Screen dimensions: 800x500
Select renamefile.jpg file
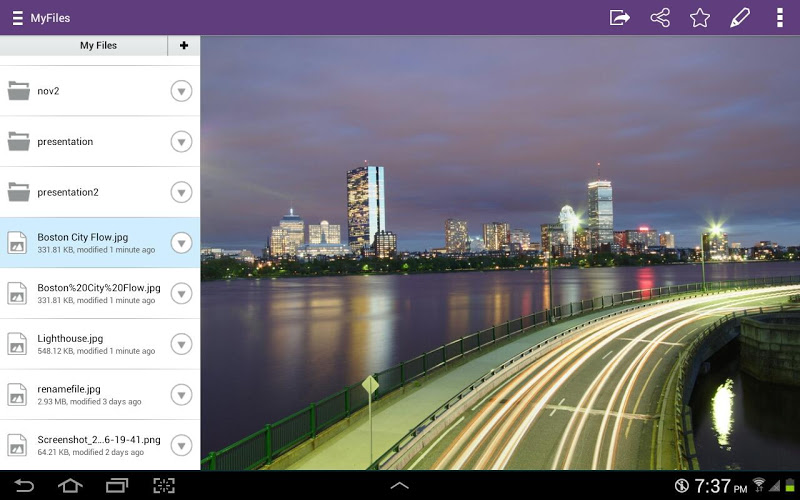(100, 394)
